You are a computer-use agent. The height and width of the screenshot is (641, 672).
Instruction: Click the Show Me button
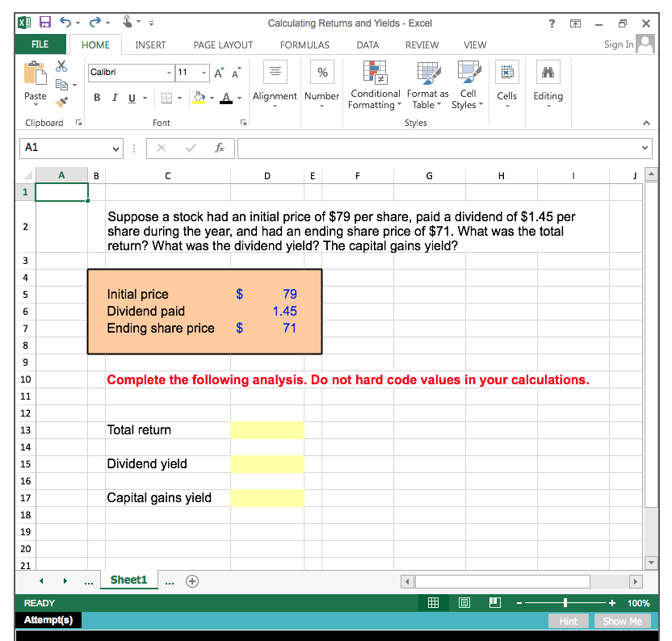coord(622,621)
